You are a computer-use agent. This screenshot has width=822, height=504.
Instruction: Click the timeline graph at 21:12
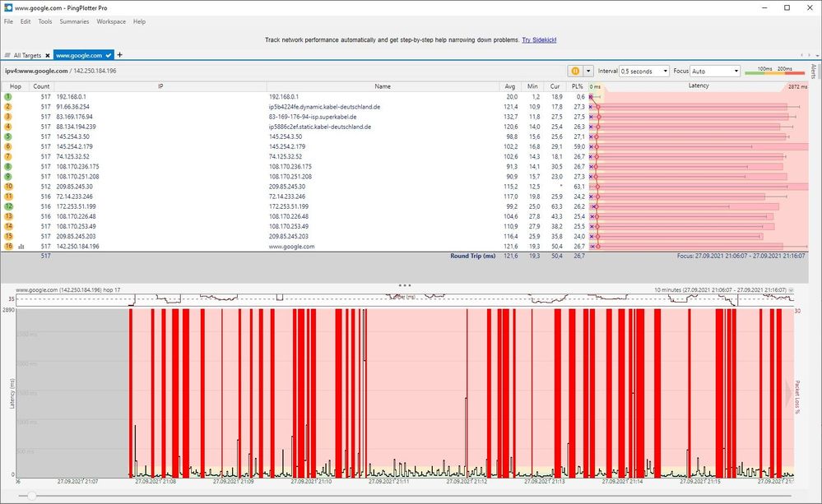[467, 393]
